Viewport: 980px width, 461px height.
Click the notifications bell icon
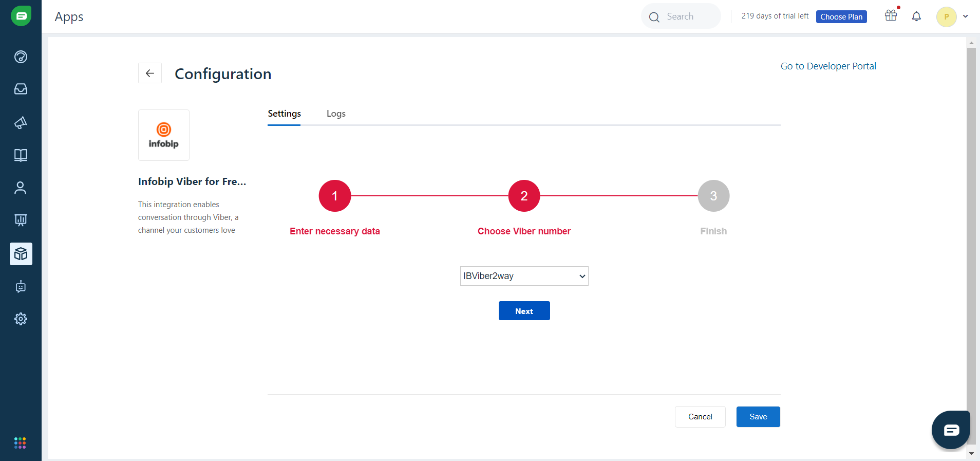[x=916, y=16]
